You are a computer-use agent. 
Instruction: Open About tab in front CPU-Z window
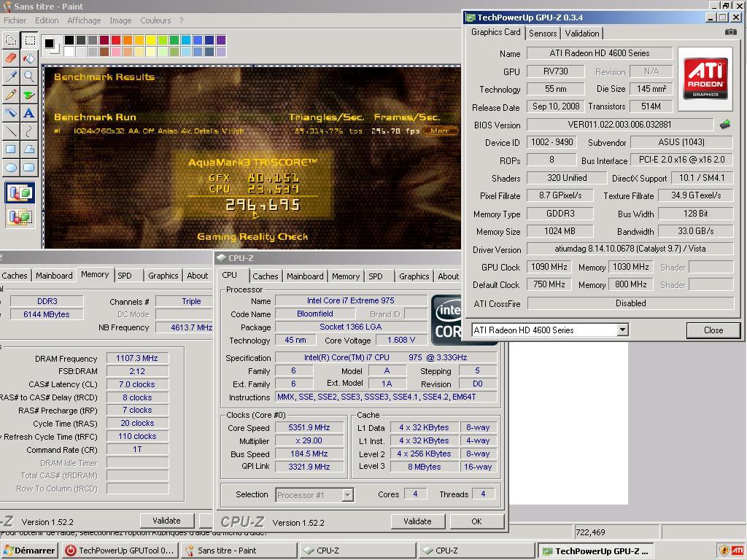click(x=448, y=276)
